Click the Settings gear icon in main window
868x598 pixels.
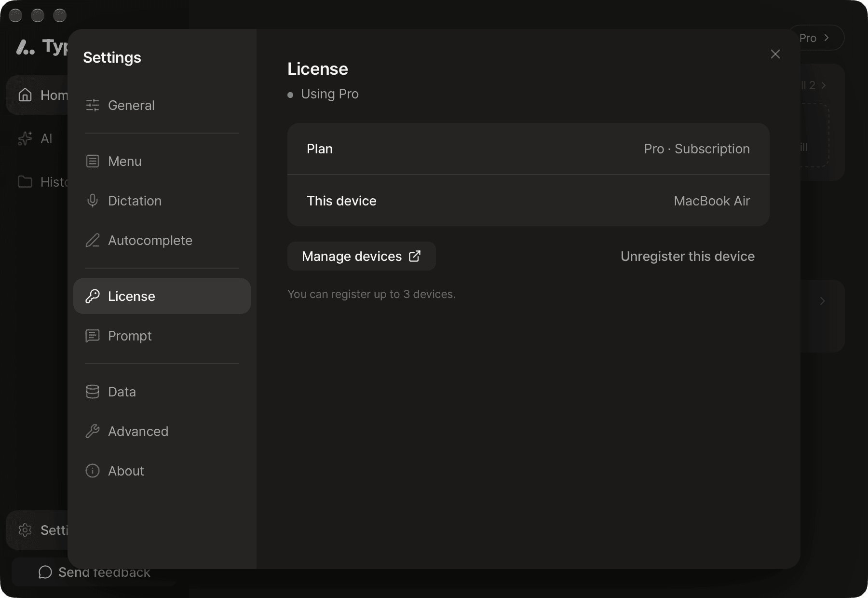(25, 530)
